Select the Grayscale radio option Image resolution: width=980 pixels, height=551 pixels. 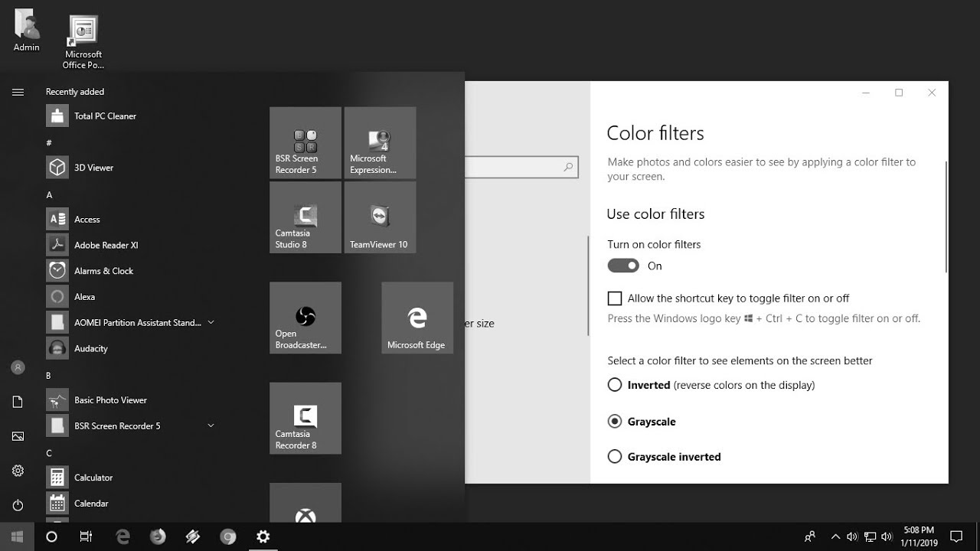pyautogui.click(x=614, y=421)
